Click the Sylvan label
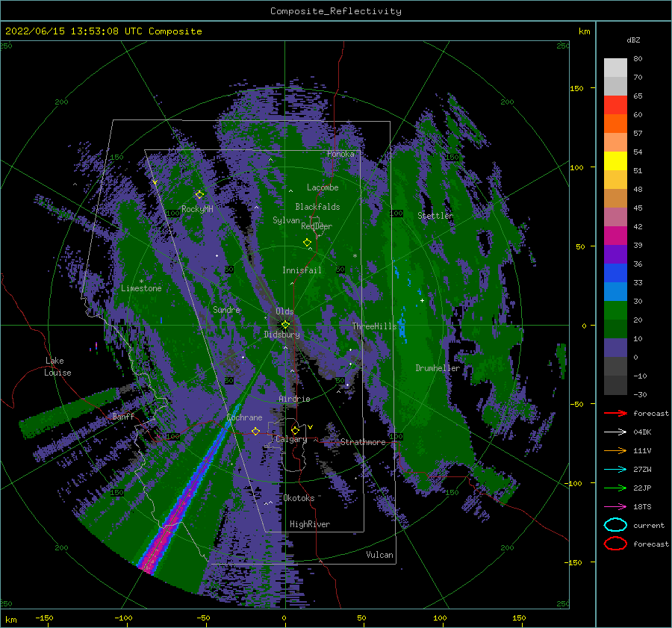Viewport: 672px width, 628px height. coord(286,220)
